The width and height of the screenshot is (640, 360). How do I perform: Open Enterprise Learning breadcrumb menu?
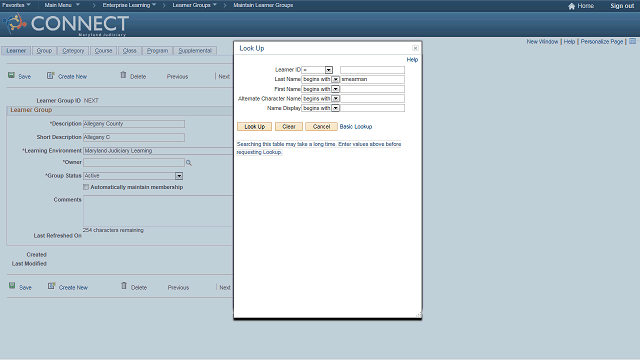pos(129,5)
